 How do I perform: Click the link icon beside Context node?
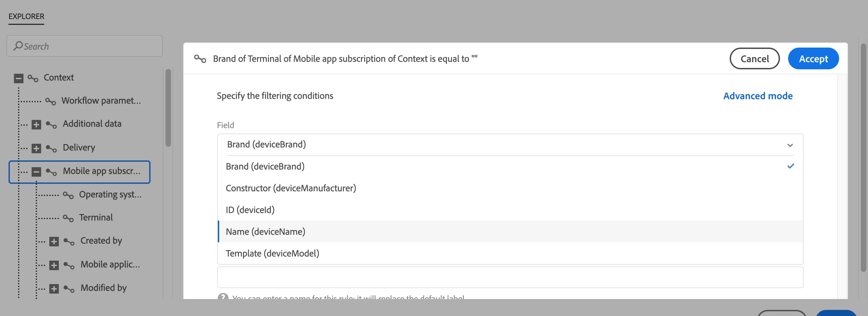(x=33, y=78)
